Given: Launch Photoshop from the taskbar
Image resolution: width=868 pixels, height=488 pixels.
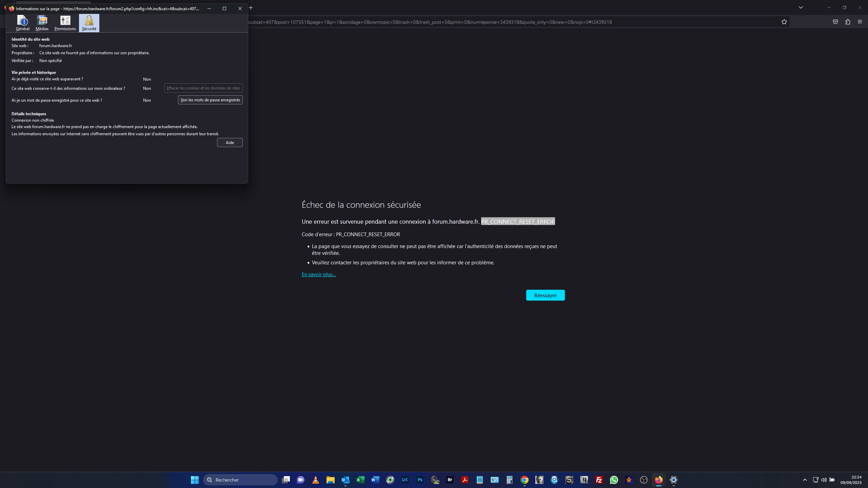Looking at the screenshot, I should tap(420, 480).
